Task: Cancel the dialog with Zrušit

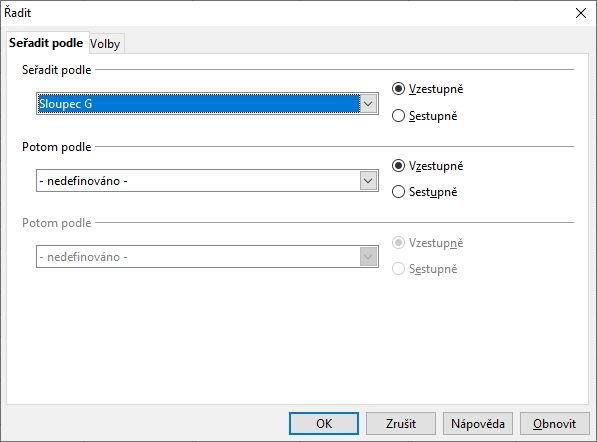Action: point(401,423)
